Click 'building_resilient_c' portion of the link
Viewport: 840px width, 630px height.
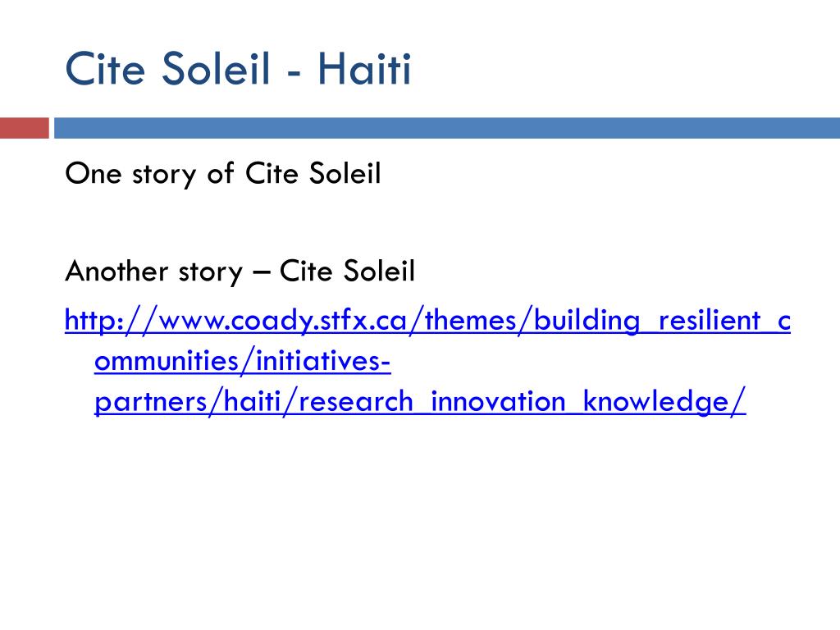pyautogui.click(x=662, y=321)
